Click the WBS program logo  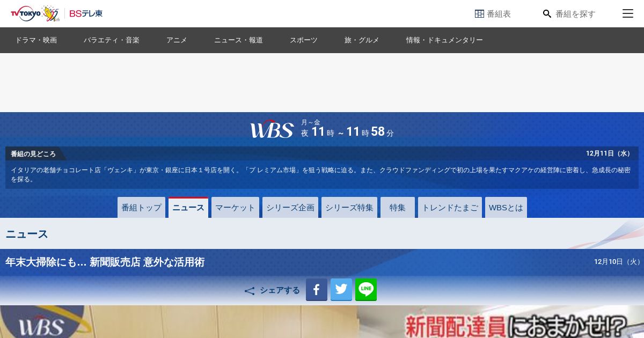coord(272,129)
